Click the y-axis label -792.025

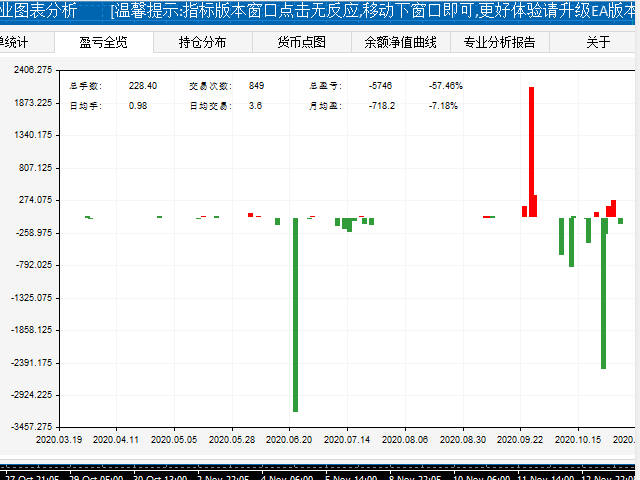34,265
